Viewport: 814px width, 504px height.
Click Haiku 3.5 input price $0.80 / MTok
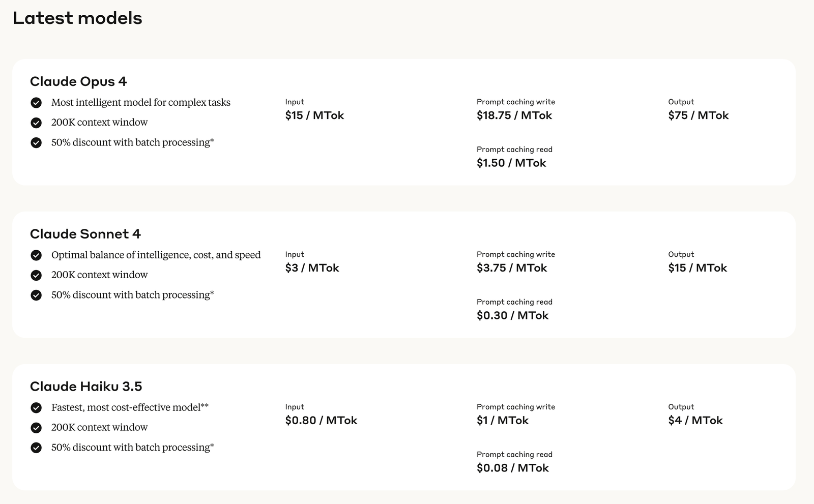321,421
